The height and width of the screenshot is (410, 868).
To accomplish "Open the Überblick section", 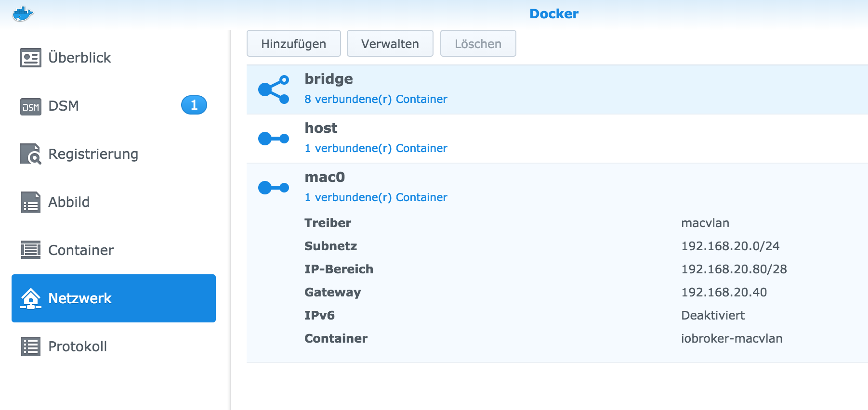I will (114, 58).
